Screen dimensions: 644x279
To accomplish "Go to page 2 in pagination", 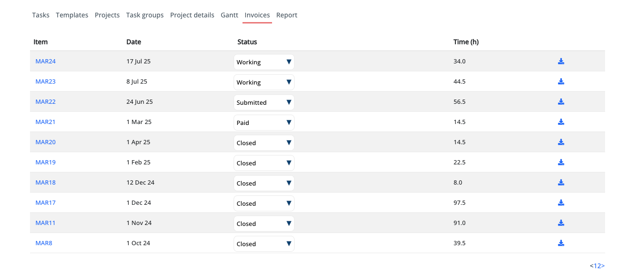I will [x=599, y=266].
